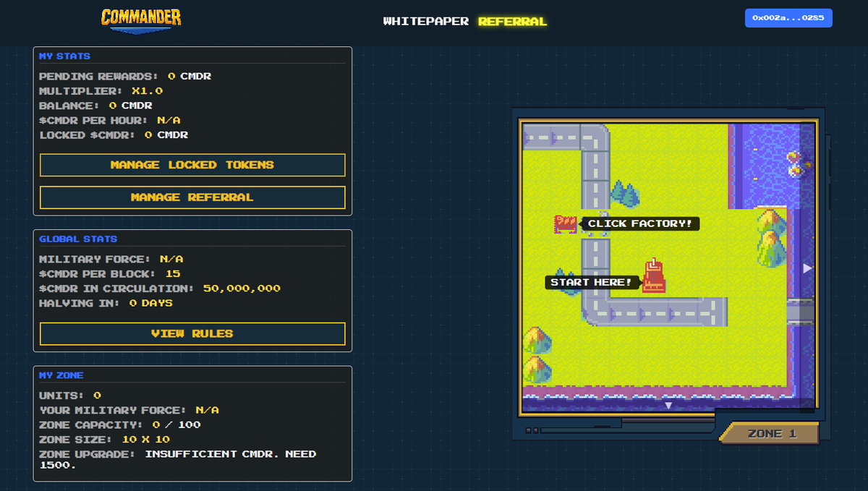Viewport: 868px width, 491px height.
Task: Click Zone Capacity 0 / 100 line
Action: point(120,425)
